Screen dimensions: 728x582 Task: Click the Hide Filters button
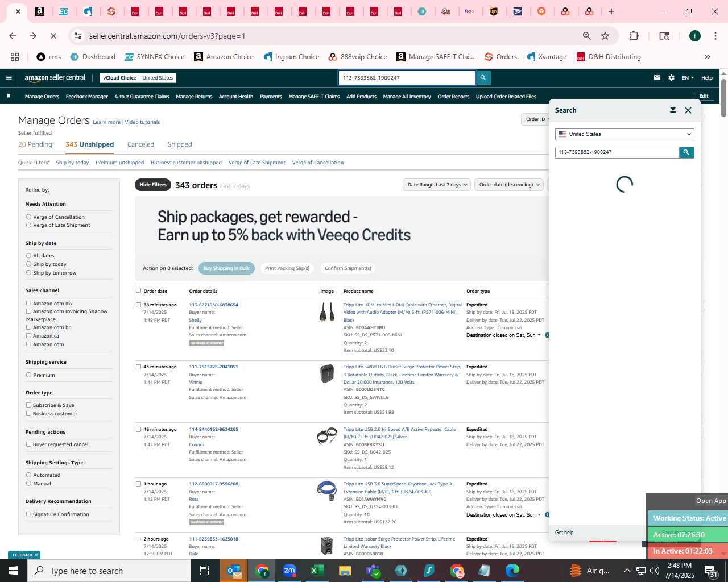click(x=153, y=185)
